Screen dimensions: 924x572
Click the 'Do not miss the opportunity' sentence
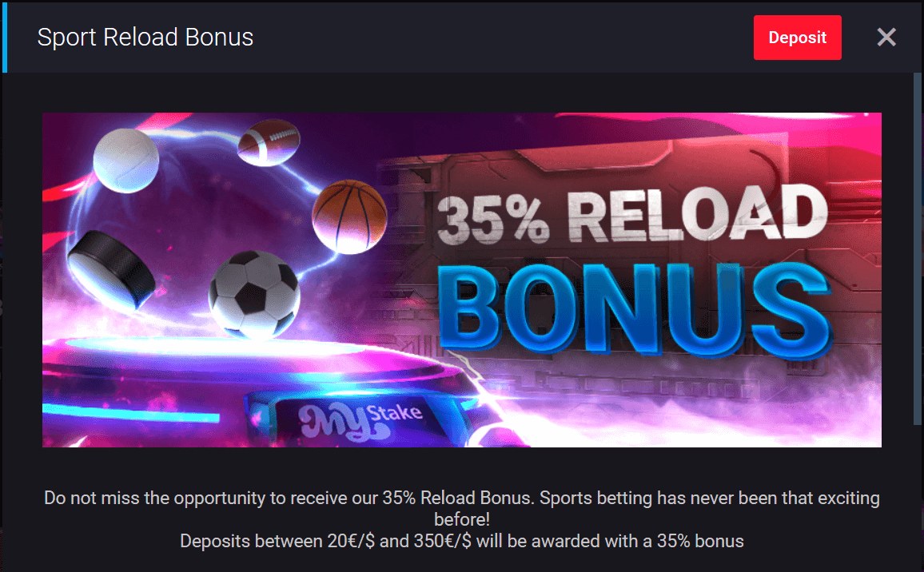pos(289,498)
